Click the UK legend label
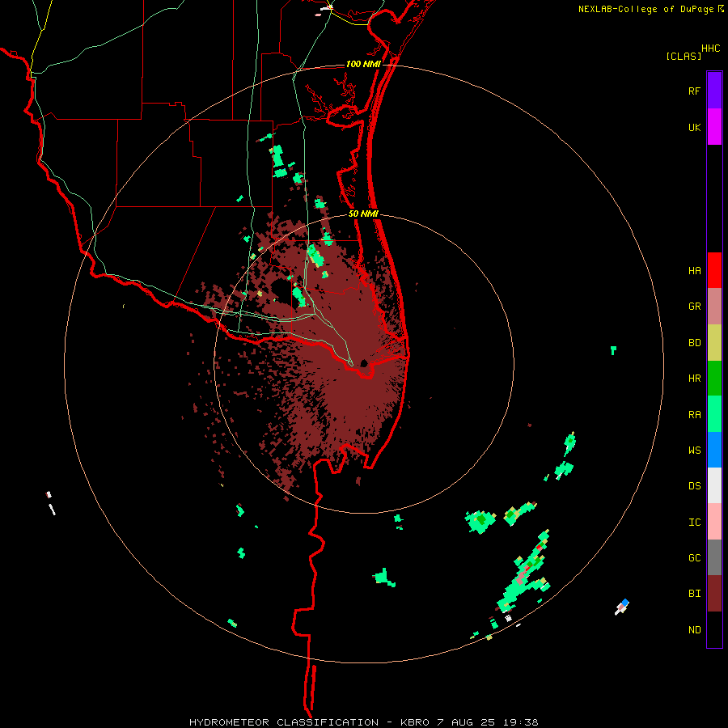Screen dimensions: 728x728 [x=694, y=128]
